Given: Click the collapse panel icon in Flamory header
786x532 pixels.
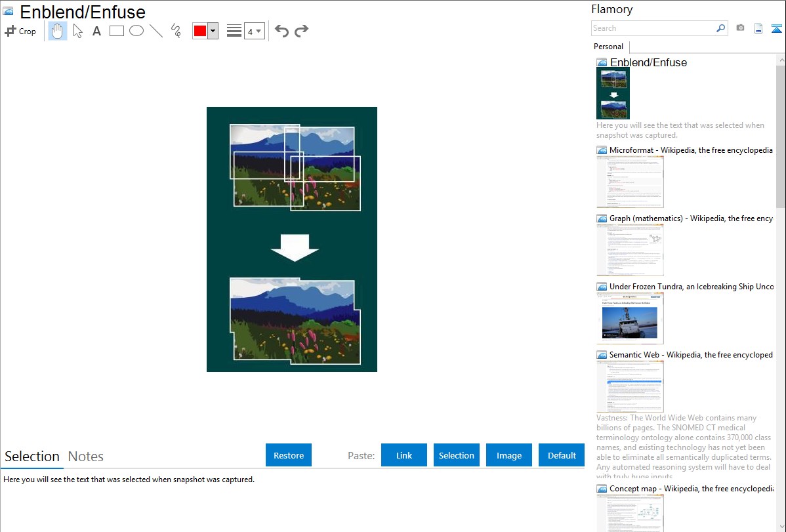Looking at the screenshot, I should (x=776, y=28).
